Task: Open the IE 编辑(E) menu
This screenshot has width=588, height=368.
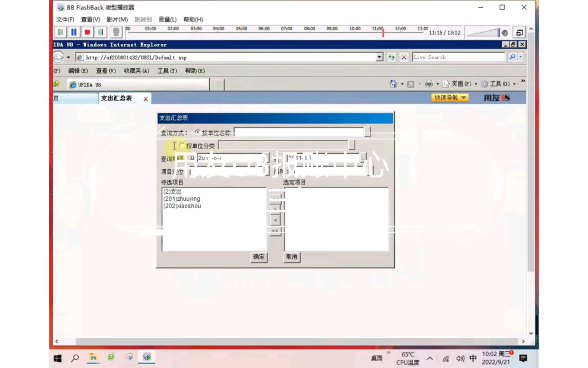Action: tap(78, 71)
